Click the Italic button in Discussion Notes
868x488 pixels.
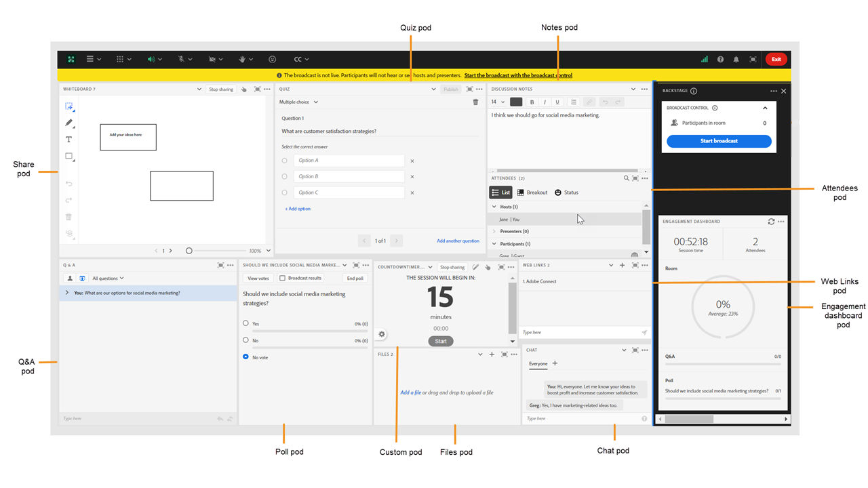(x=545, y=102)
